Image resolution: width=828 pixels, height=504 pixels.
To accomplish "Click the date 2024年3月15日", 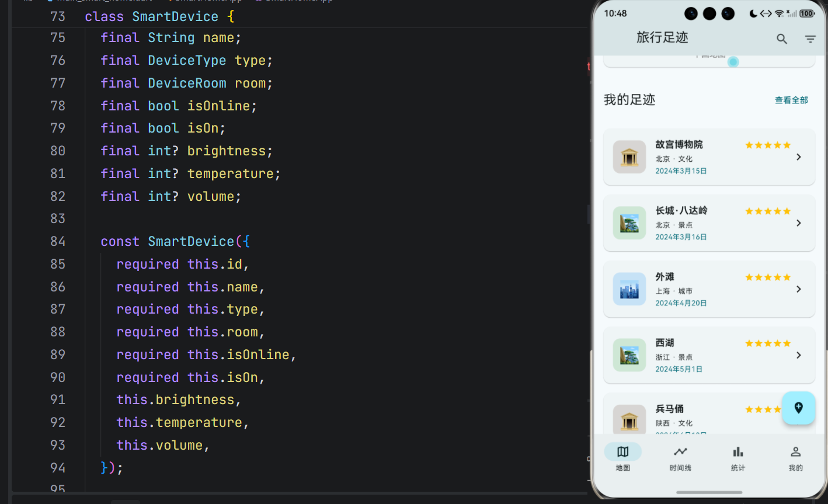I will tap(681, 171).
